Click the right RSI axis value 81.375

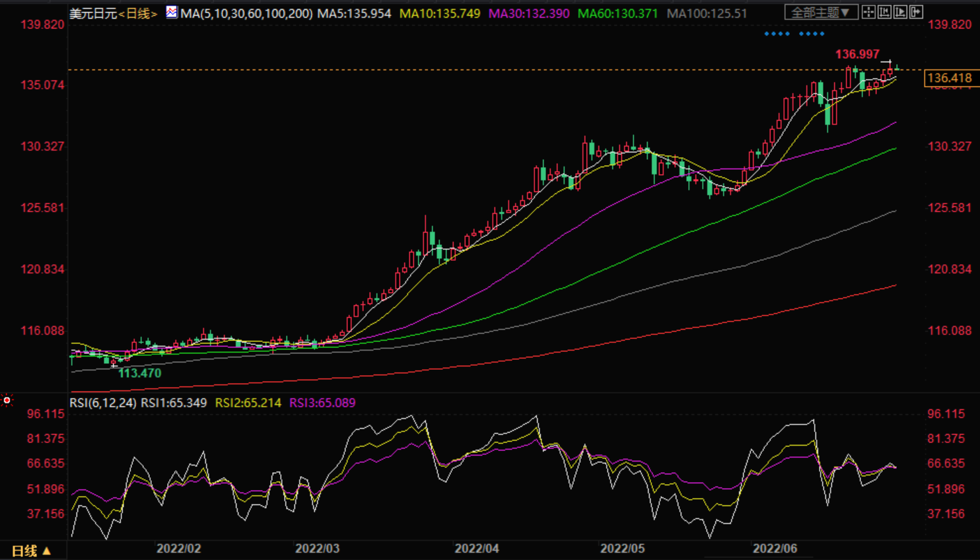(x=947, y=438)
